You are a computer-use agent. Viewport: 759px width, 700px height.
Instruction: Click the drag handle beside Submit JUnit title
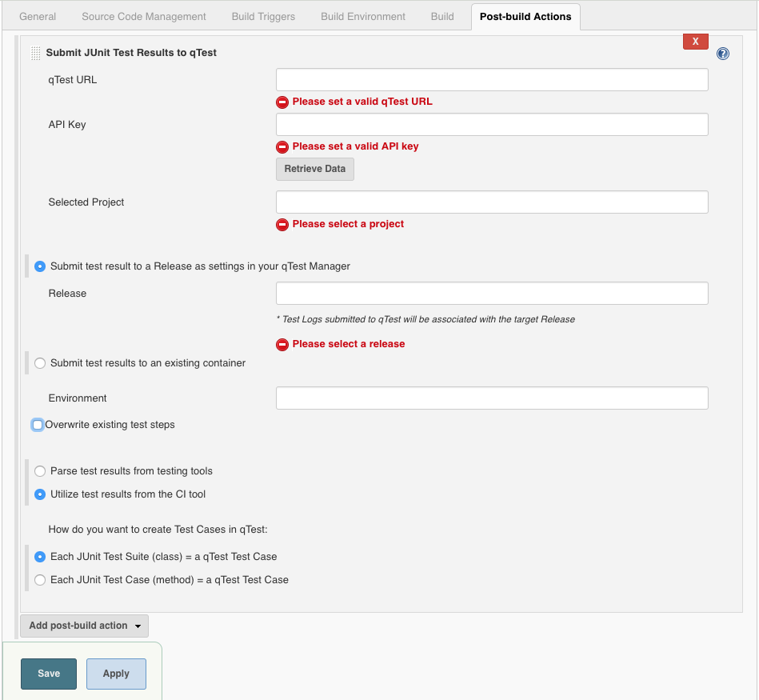[x=35, y=54]
